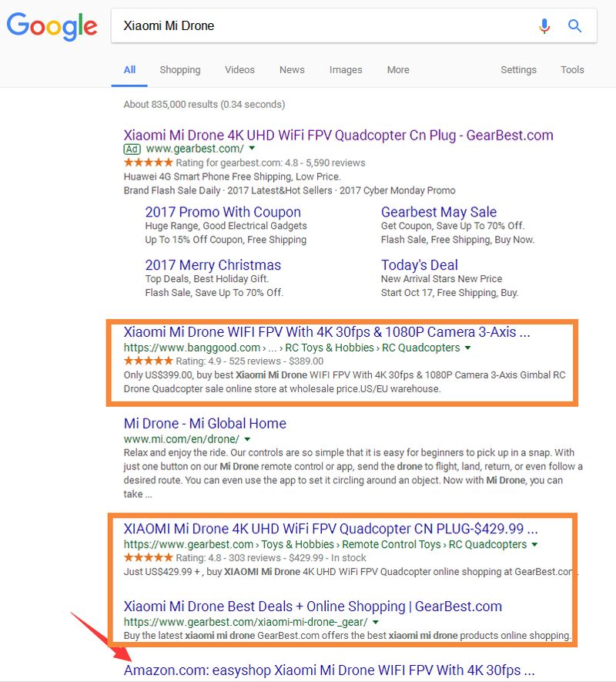Click 'New Arrival Stars New Price' text
Image resolution: width=616 pixels, height=682 pixels.
(x=442, y=279)
